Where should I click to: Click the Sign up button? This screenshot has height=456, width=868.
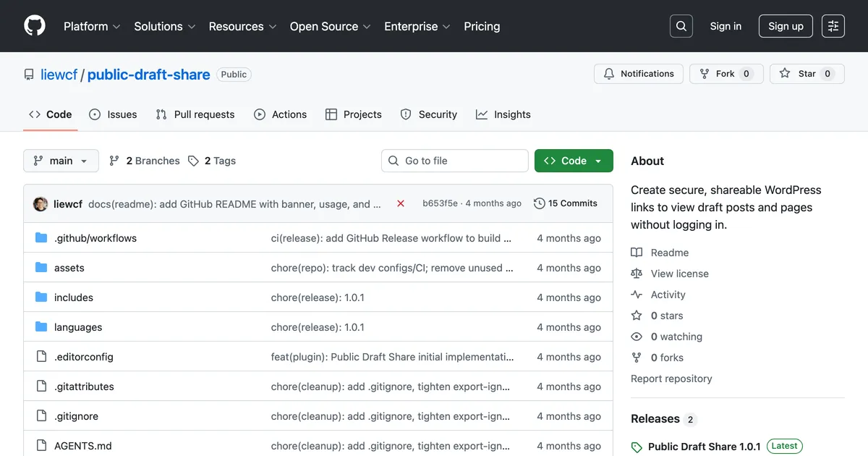pos(786,25)
